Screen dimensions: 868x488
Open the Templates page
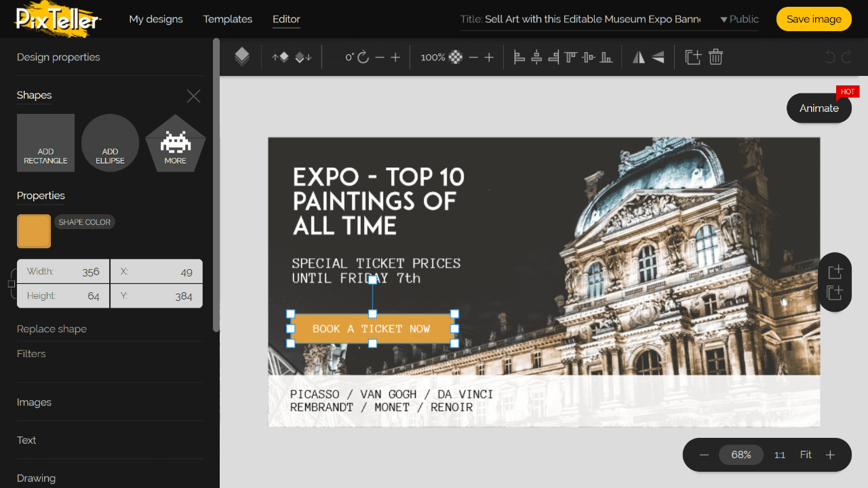pos(228,19)
